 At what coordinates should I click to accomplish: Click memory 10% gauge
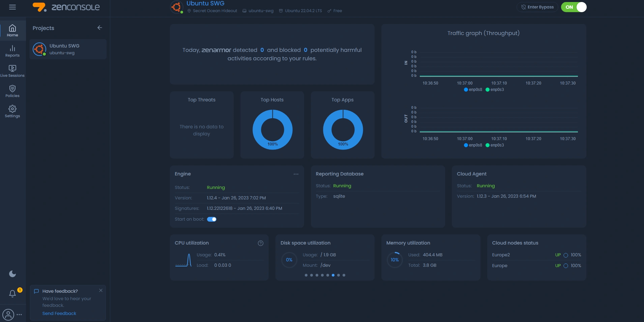395,260
